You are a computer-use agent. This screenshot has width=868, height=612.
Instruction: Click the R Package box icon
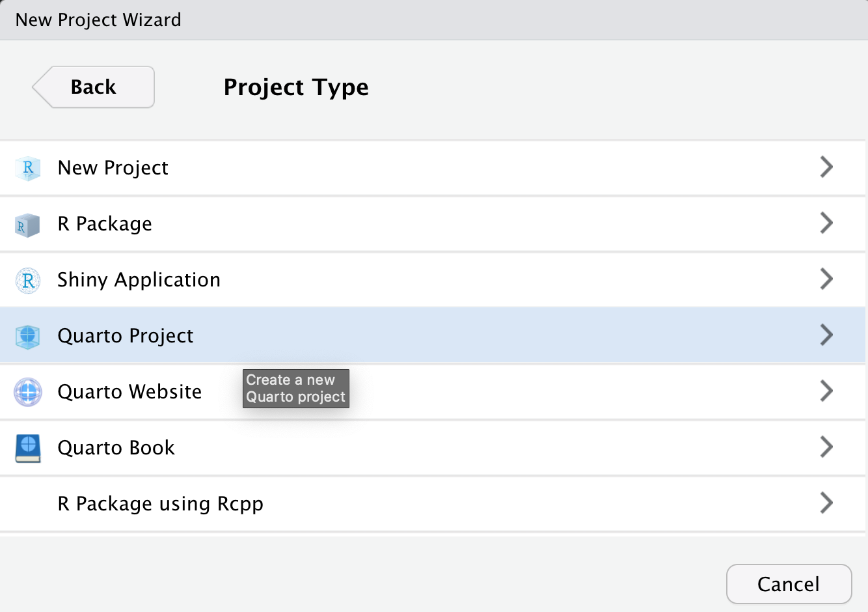coord(27,225)
